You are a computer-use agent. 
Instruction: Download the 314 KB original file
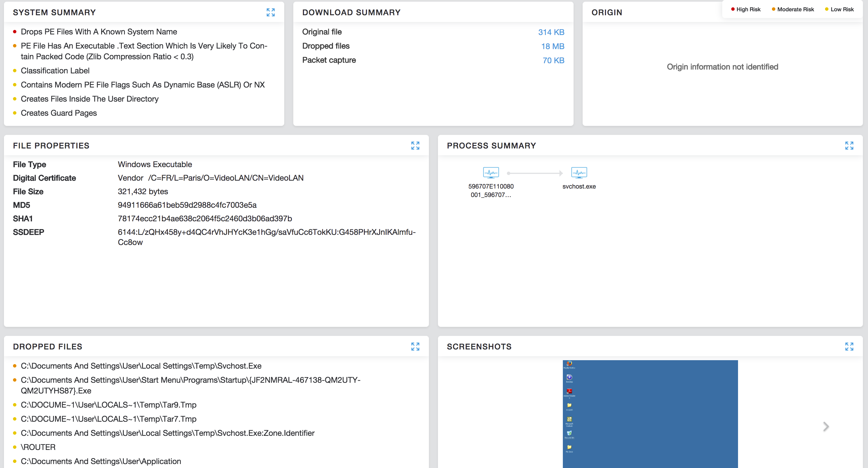pyautogui.click(x=551, y=32)
